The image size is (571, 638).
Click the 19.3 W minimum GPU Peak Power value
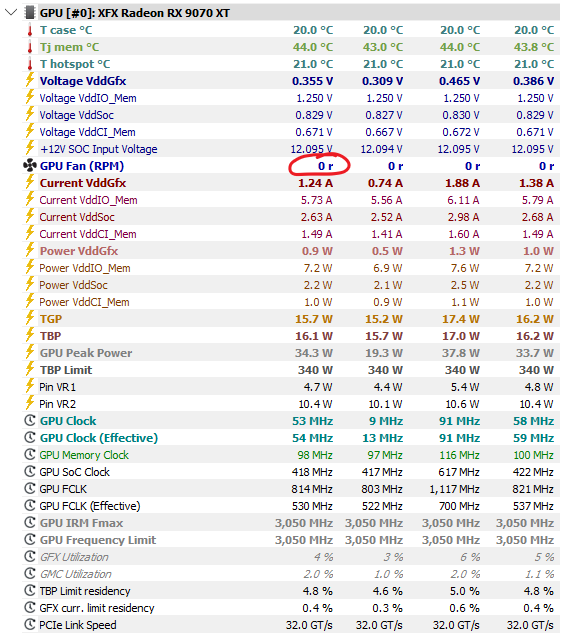(384, 353)
